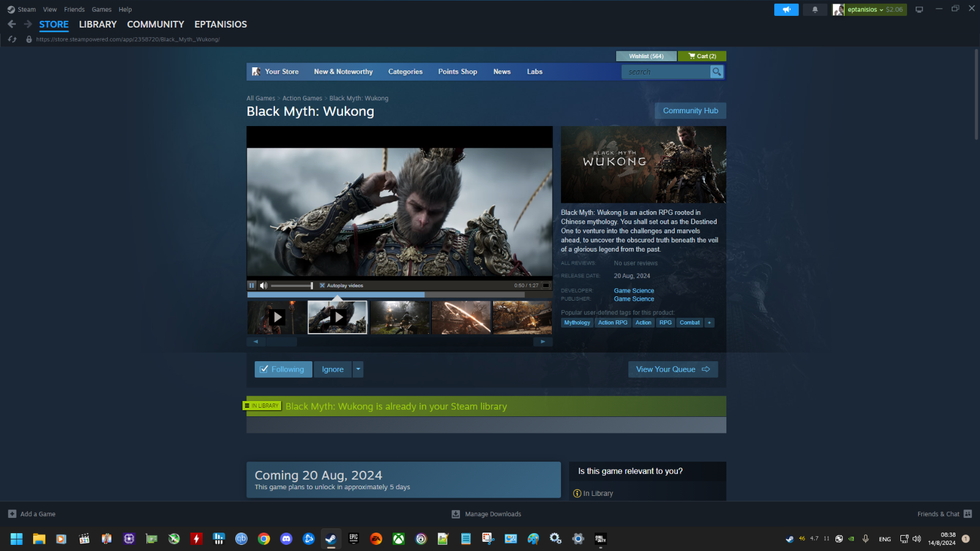This screenshot has width=980, height=551.
Task: Open the Categories menu
Action: [x=405, y=72]
